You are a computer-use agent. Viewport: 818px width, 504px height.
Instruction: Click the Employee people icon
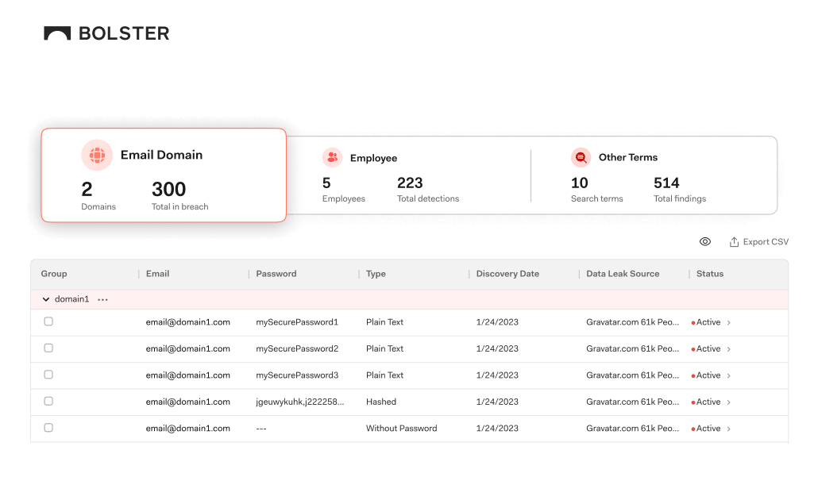332,157
